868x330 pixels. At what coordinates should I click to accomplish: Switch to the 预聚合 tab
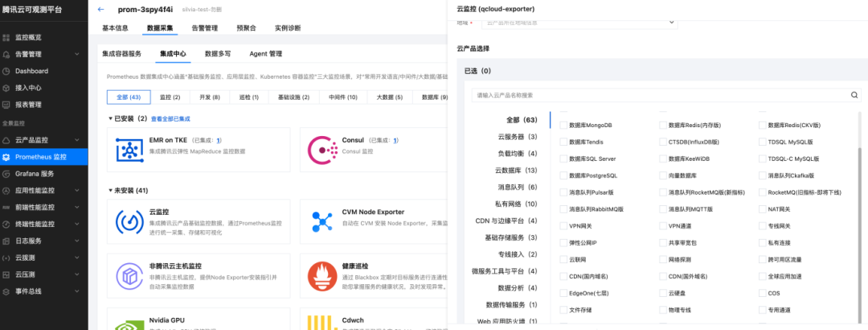point(246,27)
